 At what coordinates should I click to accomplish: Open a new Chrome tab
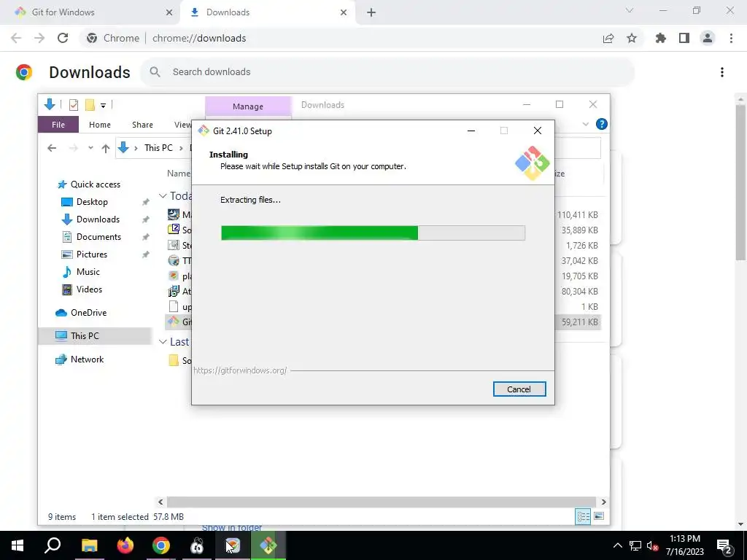[371, 12]
